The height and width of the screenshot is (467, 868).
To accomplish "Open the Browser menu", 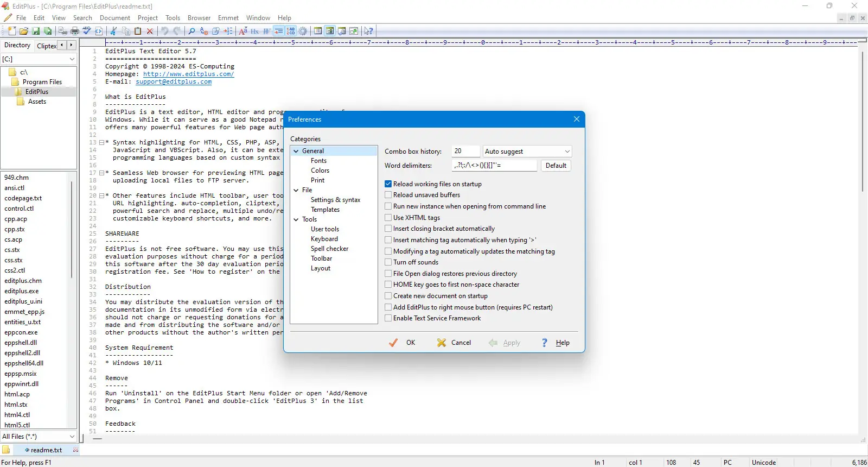I will click(x=199, y=18).
